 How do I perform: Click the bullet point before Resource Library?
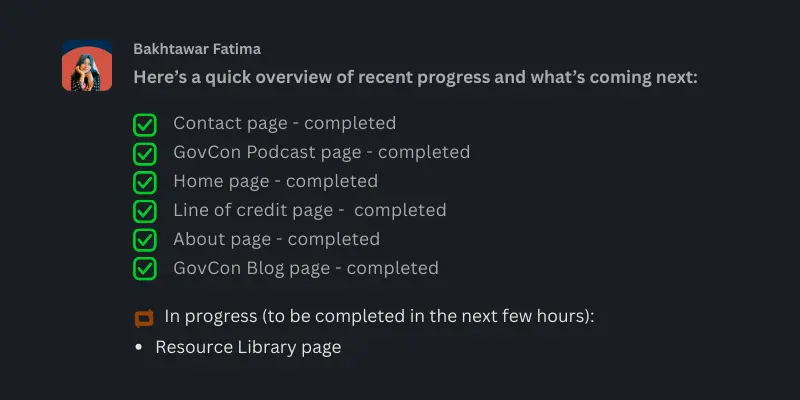pyautogui.click(x=139, y=348)
